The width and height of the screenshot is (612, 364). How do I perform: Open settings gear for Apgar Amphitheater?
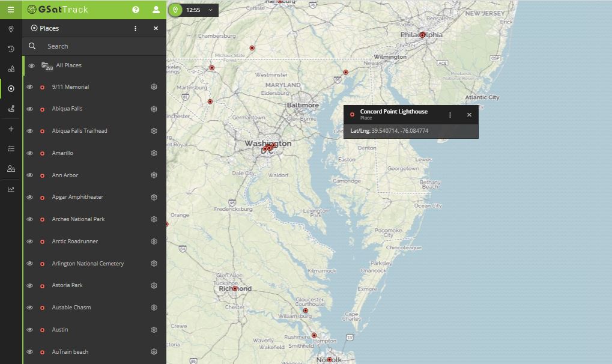point(154,197)
